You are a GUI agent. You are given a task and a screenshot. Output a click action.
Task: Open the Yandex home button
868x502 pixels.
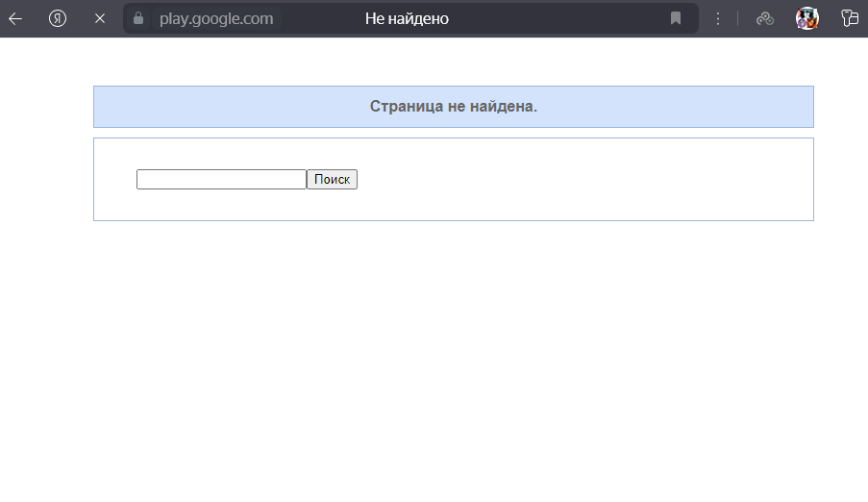point(58,18)
